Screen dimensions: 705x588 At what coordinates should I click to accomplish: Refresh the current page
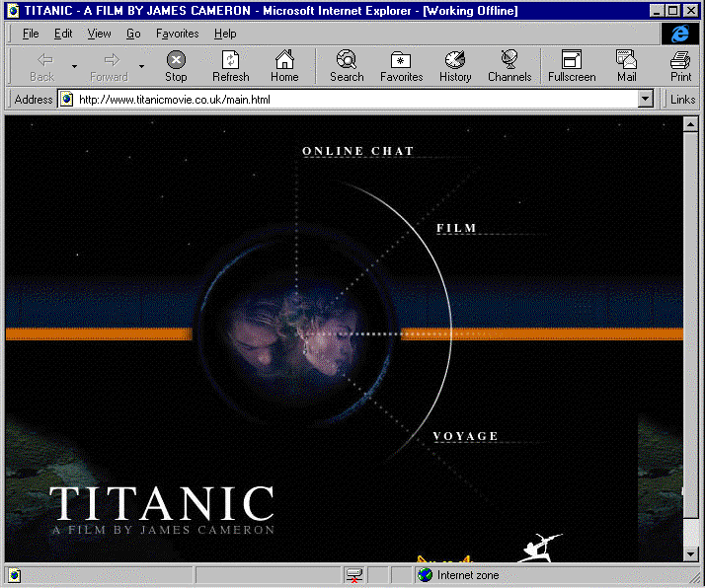[x=230, y=66]
